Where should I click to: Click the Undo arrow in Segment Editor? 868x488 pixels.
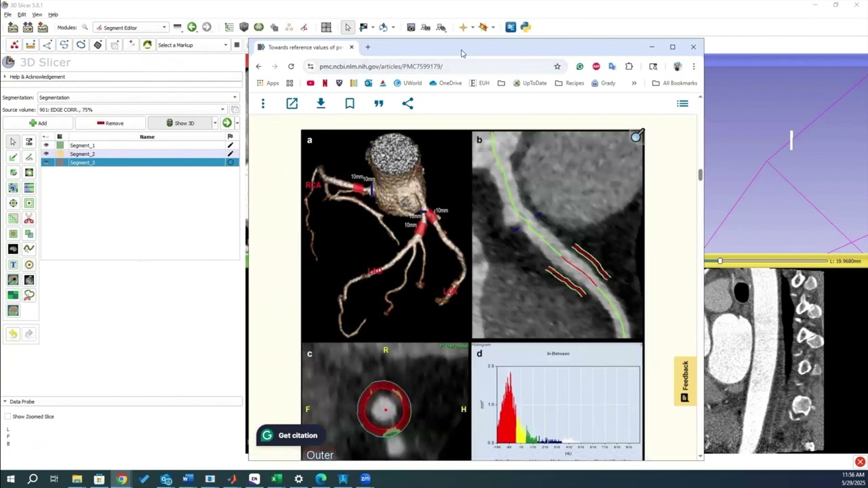(x=13, y=333)
